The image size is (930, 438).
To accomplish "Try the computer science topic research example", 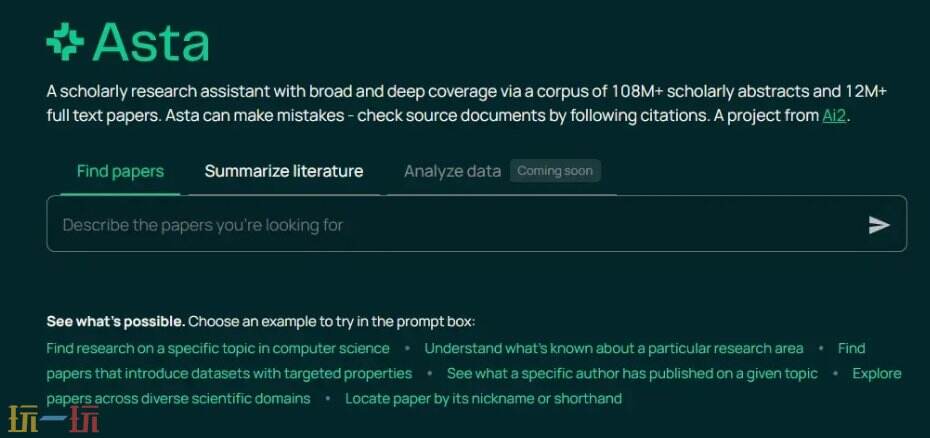I will 218,348.
